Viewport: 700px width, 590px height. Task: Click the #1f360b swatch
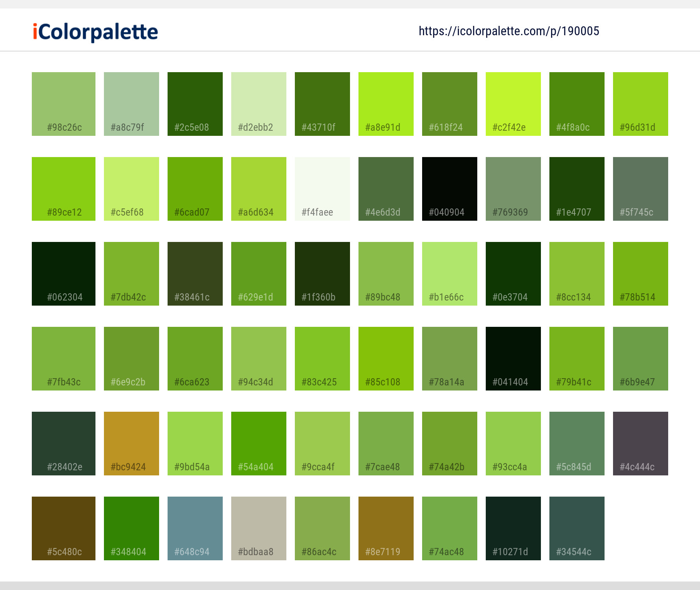coord(322,274)
